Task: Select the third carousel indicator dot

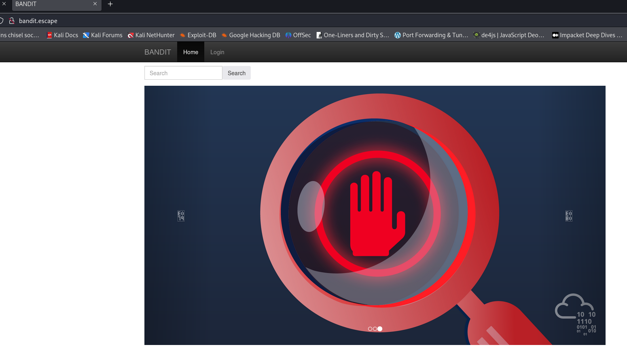Action: (380, 329)
